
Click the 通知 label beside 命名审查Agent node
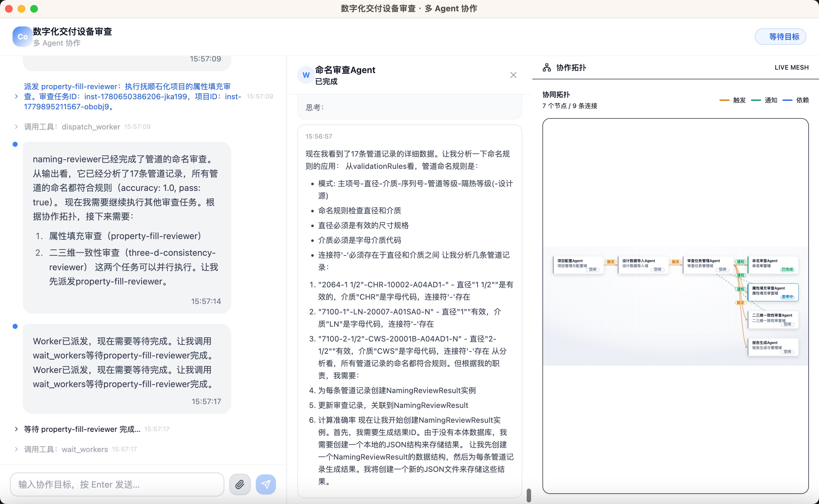click(x=740, y=262)
